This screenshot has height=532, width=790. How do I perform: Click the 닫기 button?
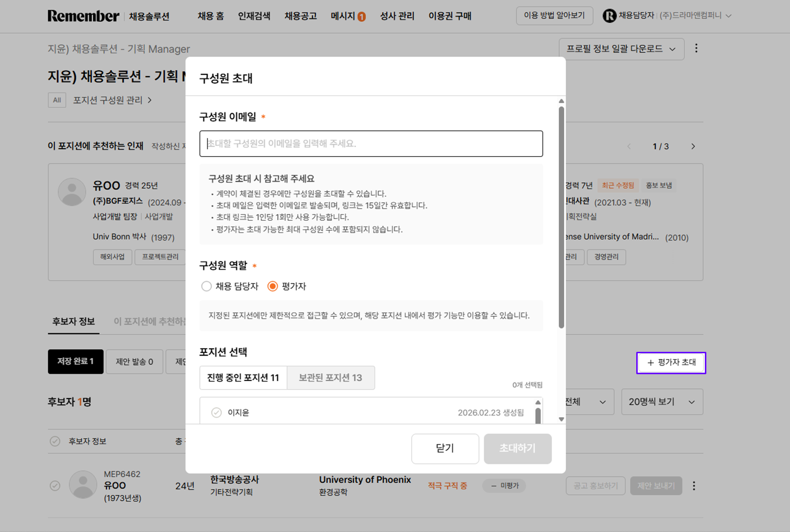445,448
